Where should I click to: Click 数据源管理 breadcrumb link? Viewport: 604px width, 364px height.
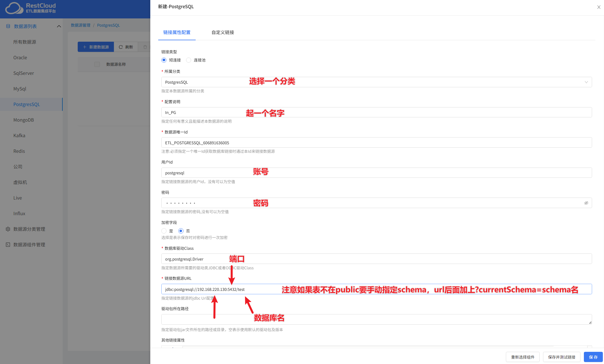pos(81,25)
